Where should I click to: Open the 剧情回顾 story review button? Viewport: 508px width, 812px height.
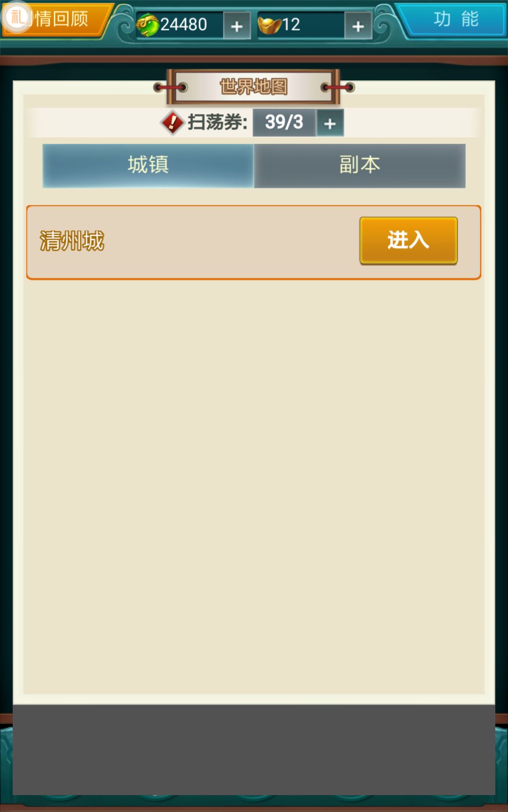point(57,20)
